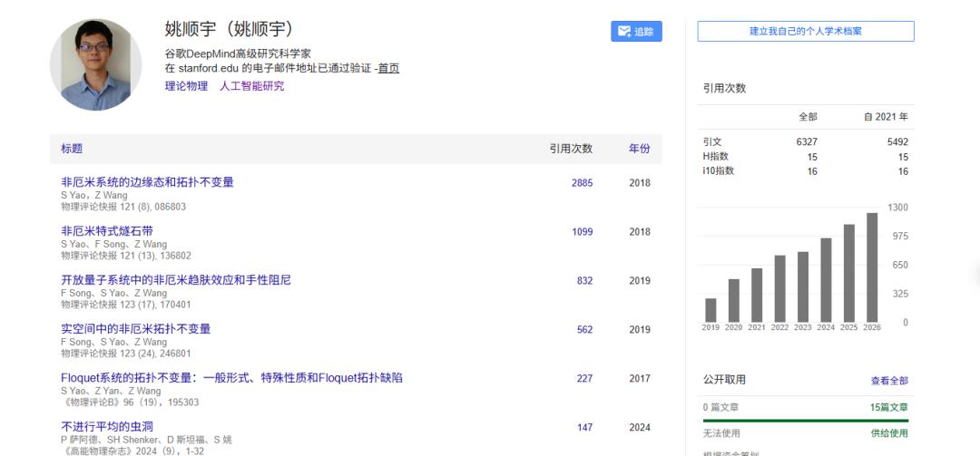View the 562 citations list
This screenshot has height=456, width=980.
click(584, 329)
